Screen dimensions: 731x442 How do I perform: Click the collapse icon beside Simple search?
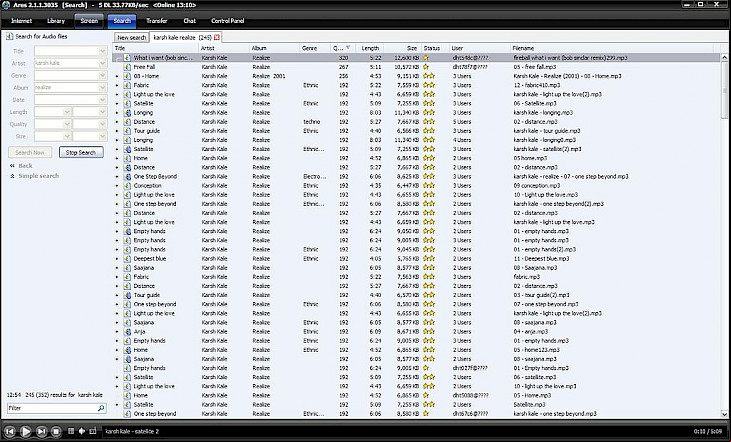(x=13, y=176)
